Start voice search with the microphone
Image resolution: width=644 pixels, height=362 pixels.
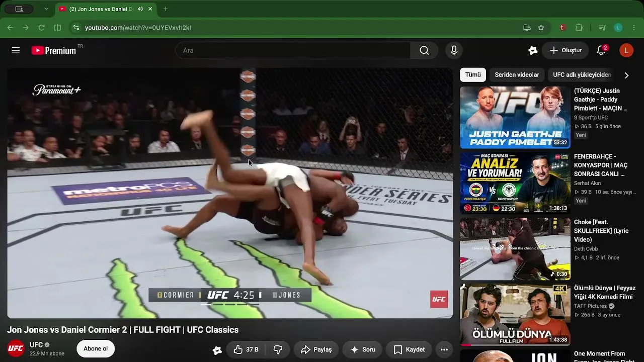[454, 50]
